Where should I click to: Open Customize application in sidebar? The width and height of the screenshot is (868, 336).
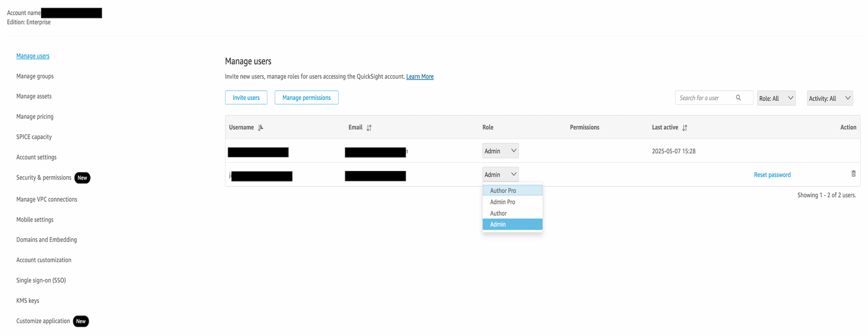(x=43, y=321)
